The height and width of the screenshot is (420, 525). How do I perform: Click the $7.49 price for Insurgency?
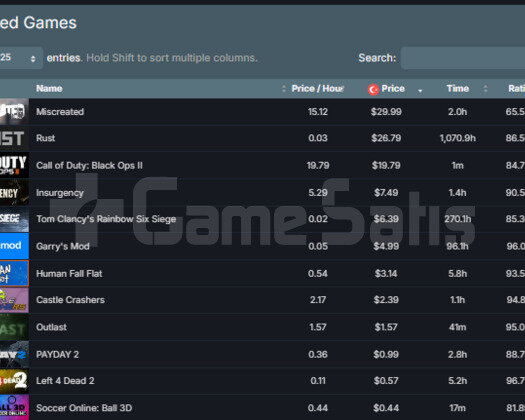(386, 193)
